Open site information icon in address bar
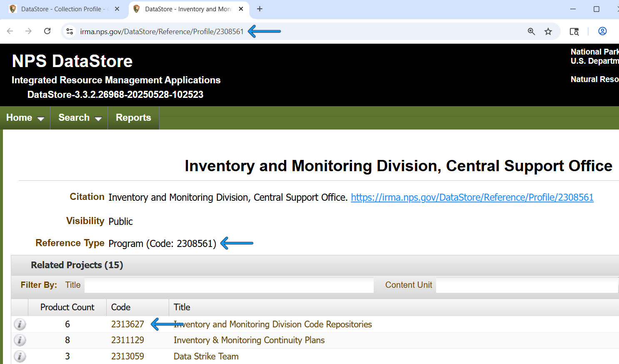The width and height of the screenshot is (619, 364). coord(70,31)
